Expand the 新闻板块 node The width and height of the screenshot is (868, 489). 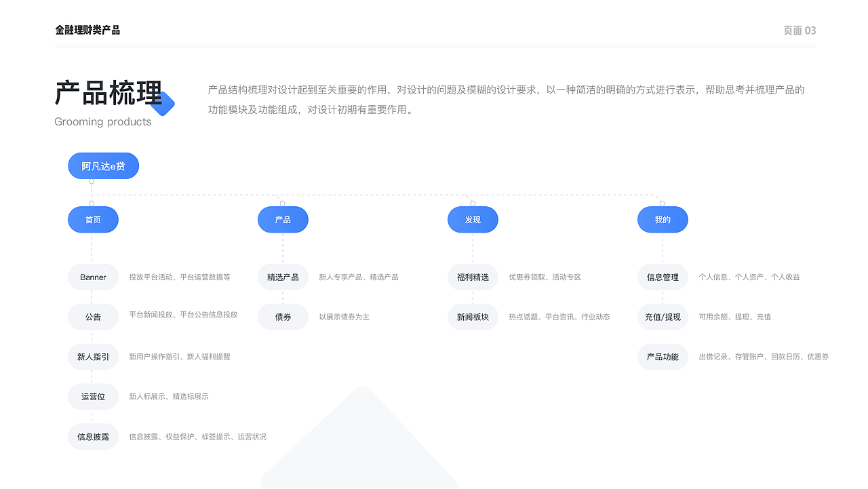pos(473,317)
